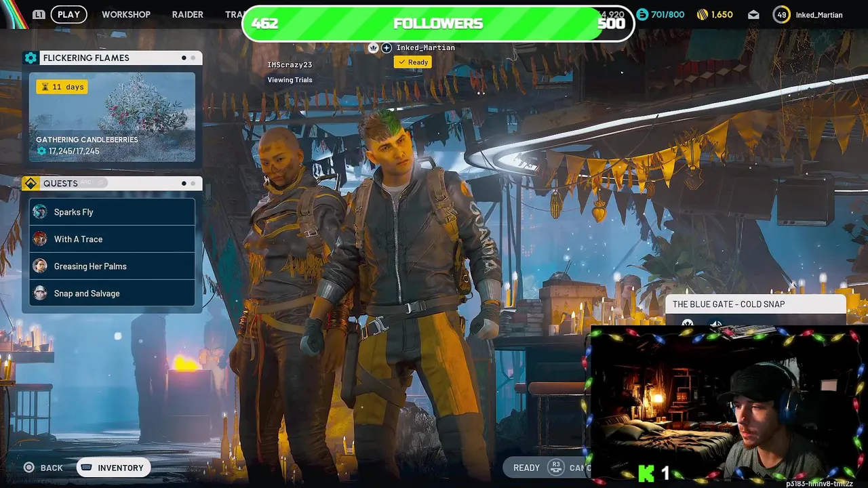Click the 701/800 currency amount

click(667, 14)
